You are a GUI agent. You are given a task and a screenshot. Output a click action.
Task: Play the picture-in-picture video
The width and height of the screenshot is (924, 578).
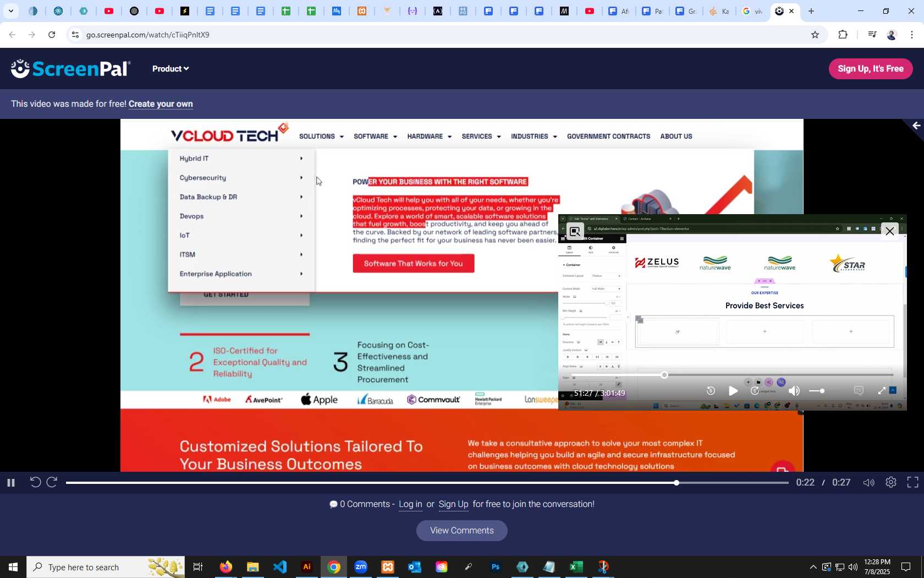(x=733, y=391)
